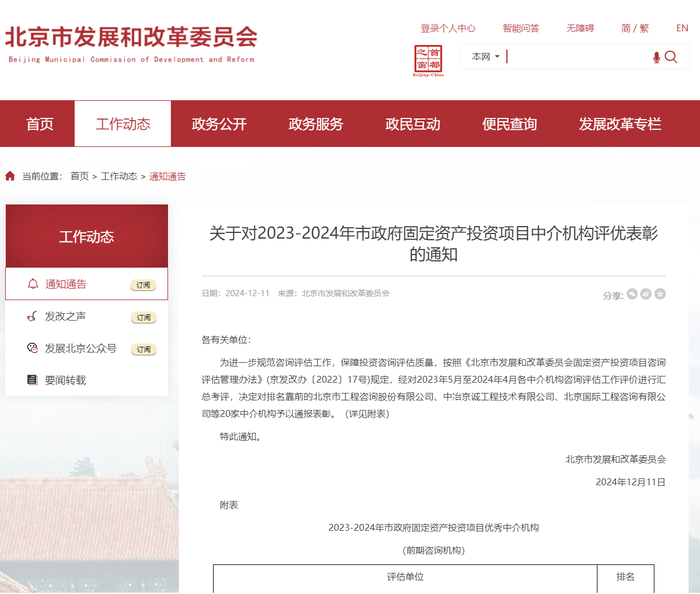Activate the microphone voice search icon

(x=656, y=57)
